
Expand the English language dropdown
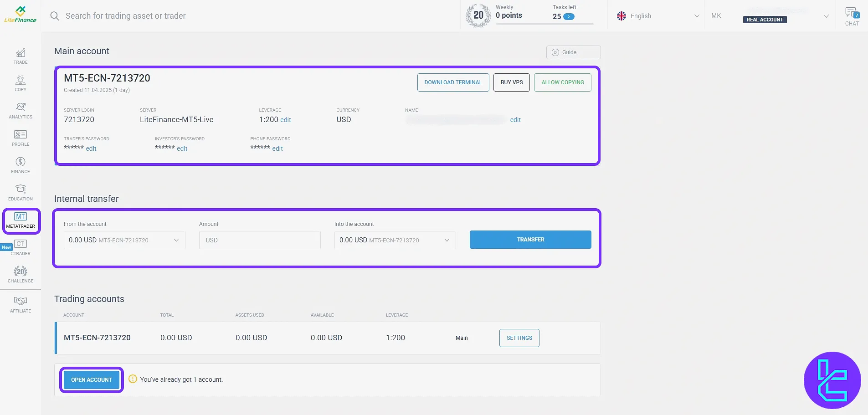[658, 16]
